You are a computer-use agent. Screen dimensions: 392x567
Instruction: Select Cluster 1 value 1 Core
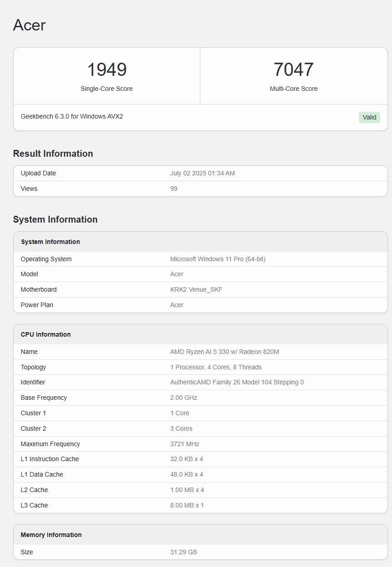(x=179, y=413)
